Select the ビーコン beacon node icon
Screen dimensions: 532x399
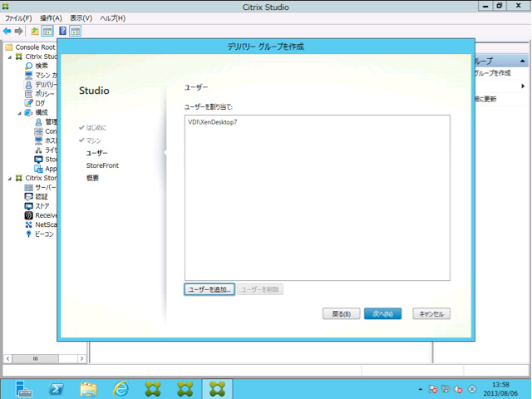point(29,234)
